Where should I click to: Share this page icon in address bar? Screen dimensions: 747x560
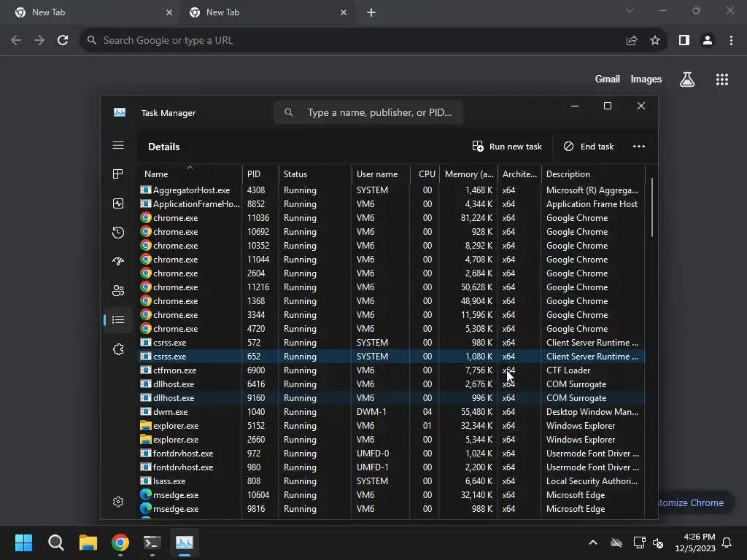coord(632,40)
